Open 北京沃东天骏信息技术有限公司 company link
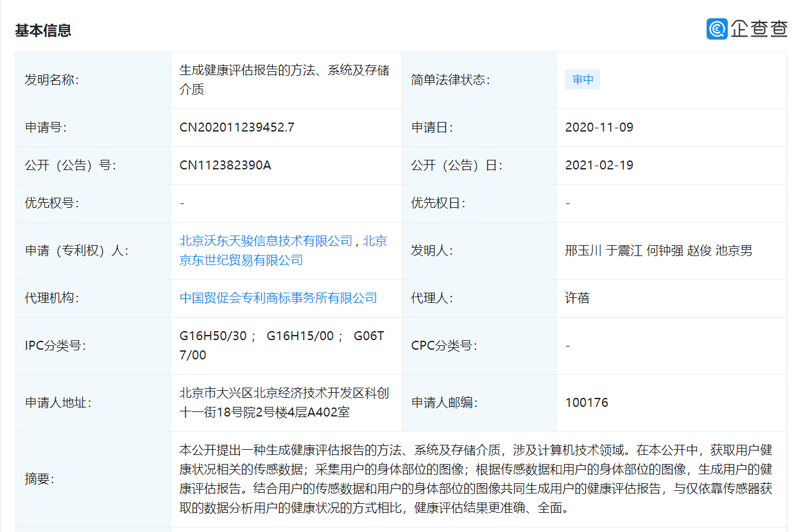This screenshot has width=799, height=532. click(x=266, y=241)
